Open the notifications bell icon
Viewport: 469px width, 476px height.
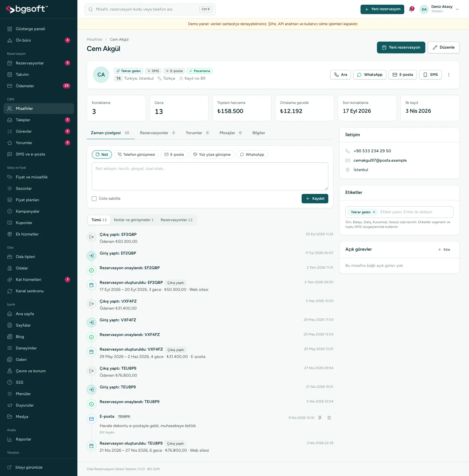click(411, 9)
